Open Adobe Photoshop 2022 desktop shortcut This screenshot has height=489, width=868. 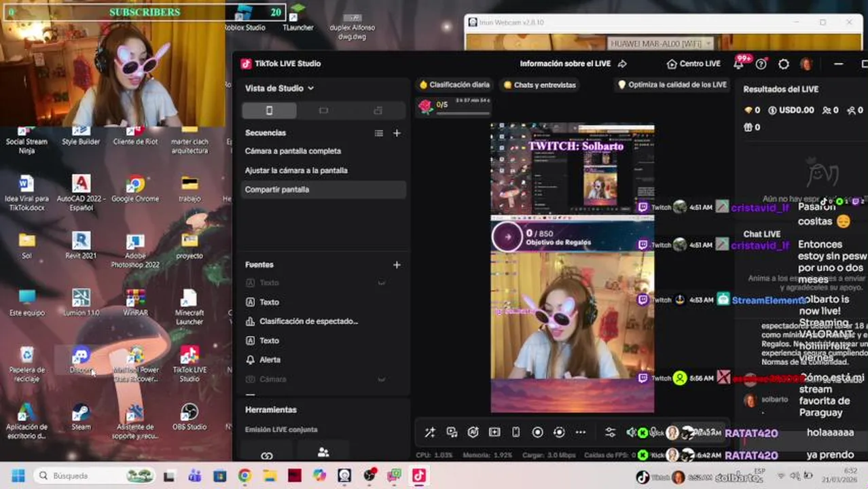tap(135, 249)
